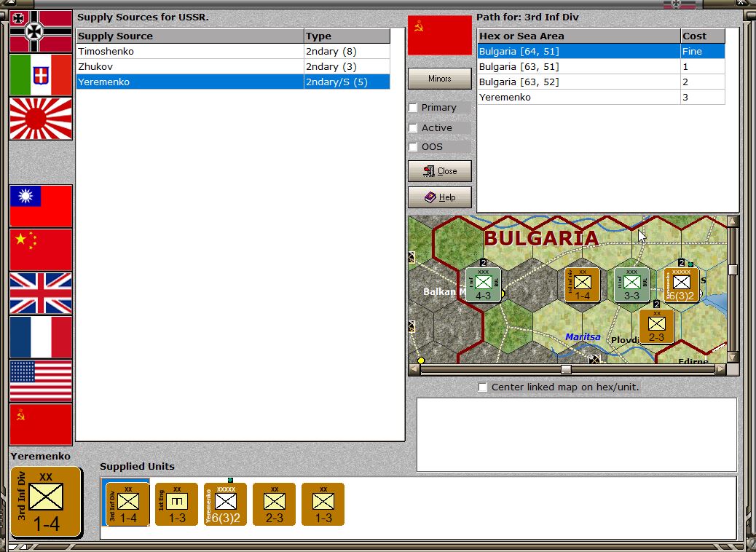Click the Cost column header
The width and height of the screenshot is (756, 552).
pyautogui.click(x=703, y=36)
